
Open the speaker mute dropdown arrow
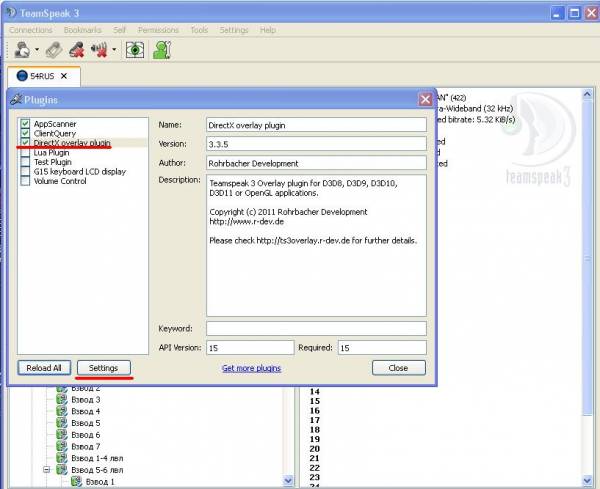click(114, 50)
